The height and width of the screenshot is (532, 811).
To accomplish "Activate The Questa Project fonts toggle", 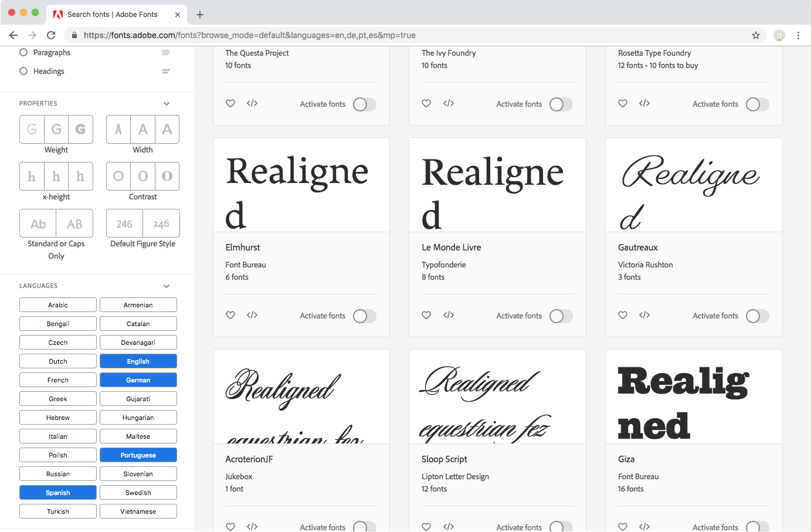I will click(364, 104).
